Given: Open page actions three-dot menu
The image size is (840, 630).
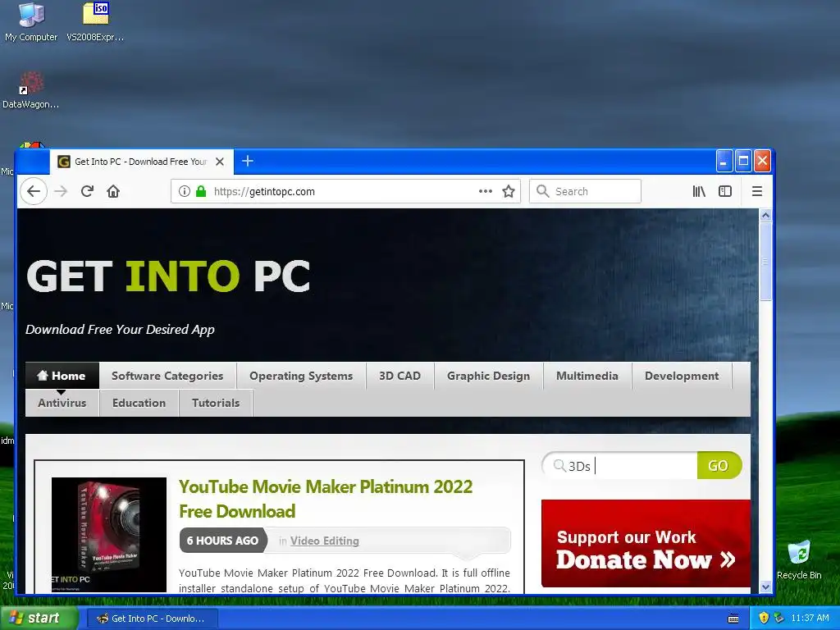Looking at the screenshot, I should [486, 191].
